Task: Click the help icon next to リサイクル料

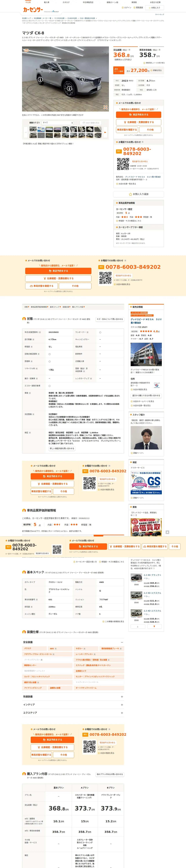Action: click(x=37, y=369)
